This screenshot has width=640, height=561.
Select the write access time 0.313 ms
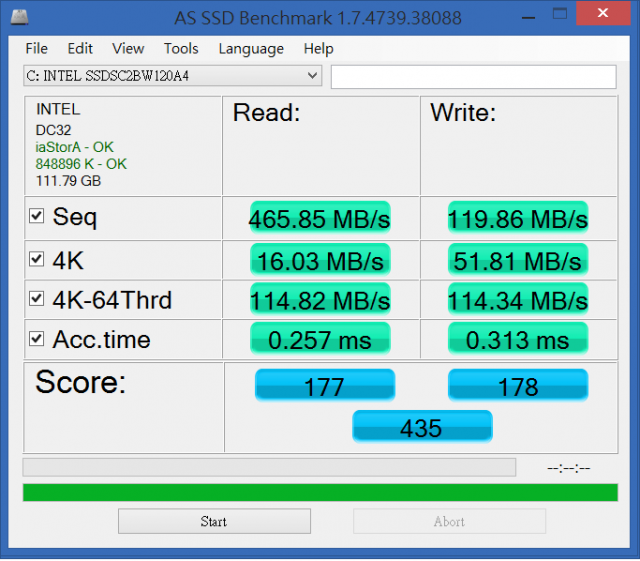(x=518, y=338)
